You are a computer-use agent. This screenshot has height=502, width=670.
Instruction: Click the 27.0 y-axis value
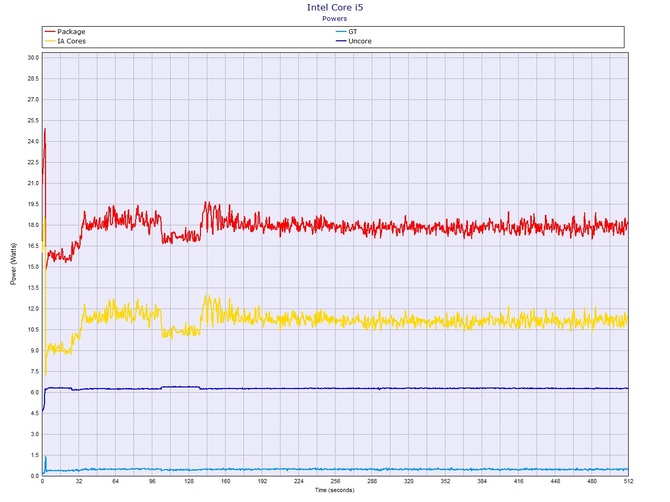tap(33, 100)
